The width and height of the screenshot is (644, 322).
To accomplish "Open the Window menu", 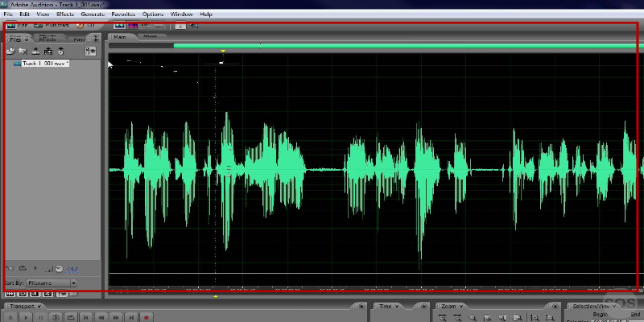I will click(x=181, y=14).
